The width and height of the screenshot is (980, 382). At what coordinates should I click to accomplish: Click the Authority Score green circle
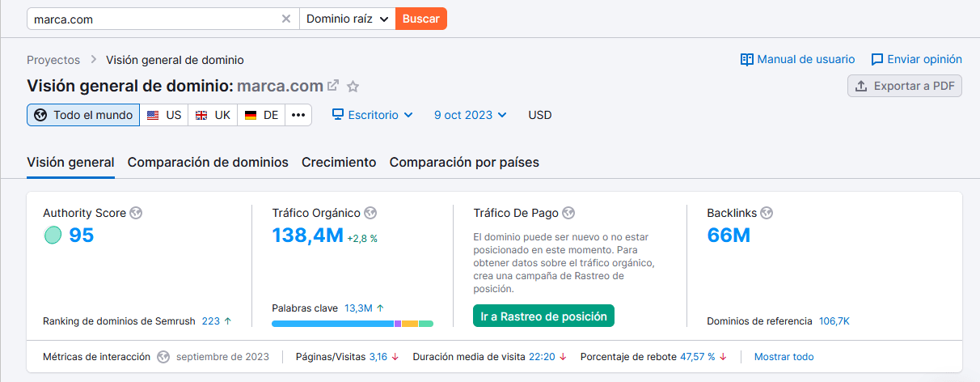pos(53,236)
